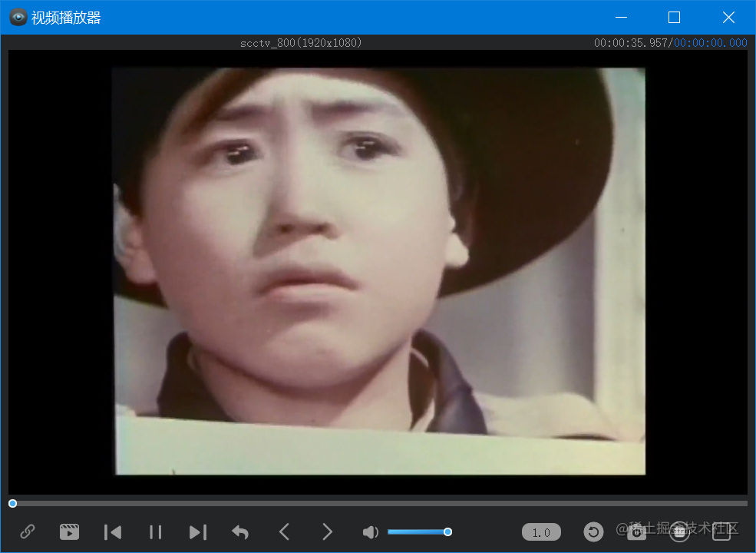The height and width of the screenshot is (553, 756).
Task: Step back with left chevron
Action: (x=284, y=531)
